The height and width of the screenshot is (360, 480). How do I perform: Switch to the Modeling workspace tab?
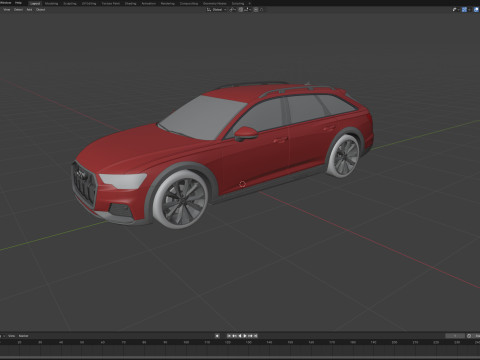pyautogui.click(x=51, y=3)
